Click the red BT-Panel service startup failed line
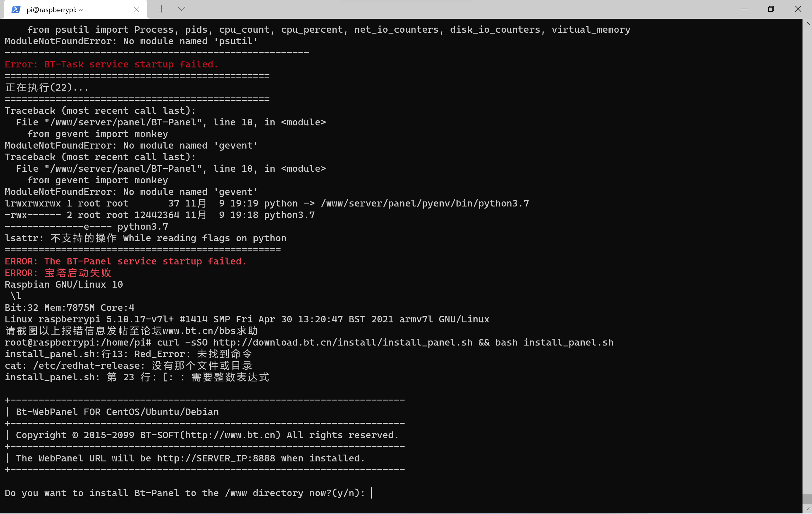Screen dimensions: 812x514 pyautogui.click(x=126, y=261)
